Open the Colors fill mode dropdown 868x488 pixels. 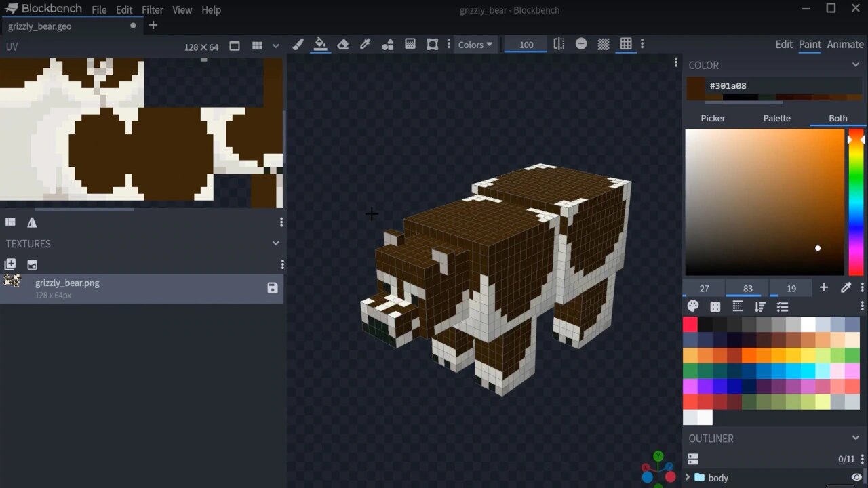tap(475, 45)
